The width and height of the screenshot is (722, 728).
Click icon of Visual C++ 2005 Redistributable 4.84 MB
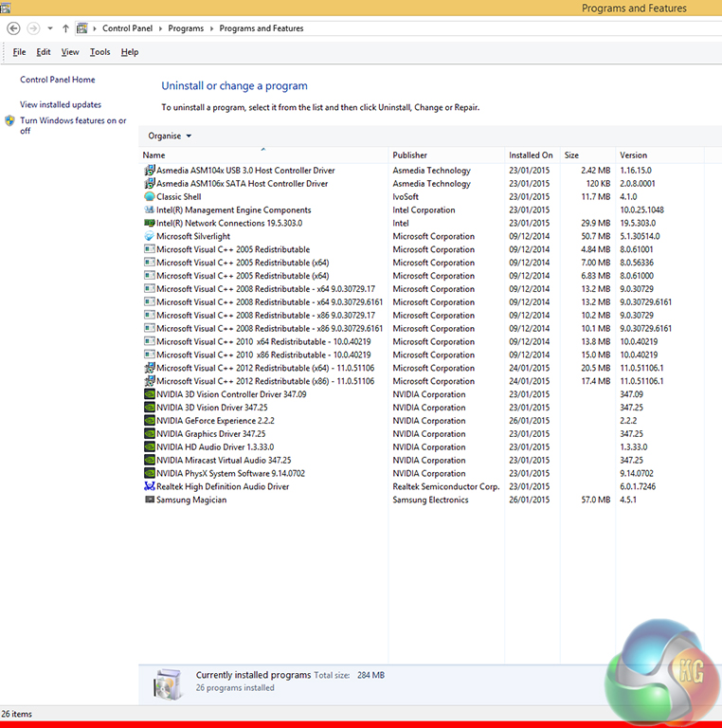tap(150, 249)
